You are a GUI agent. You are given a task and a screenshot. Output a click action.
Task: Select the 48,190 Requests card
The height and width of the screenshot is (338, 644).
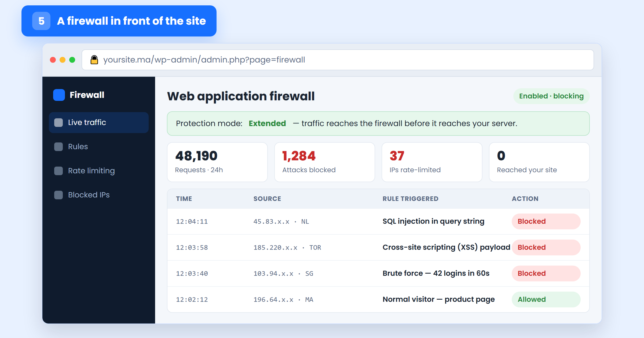click(x=217, y=162)
